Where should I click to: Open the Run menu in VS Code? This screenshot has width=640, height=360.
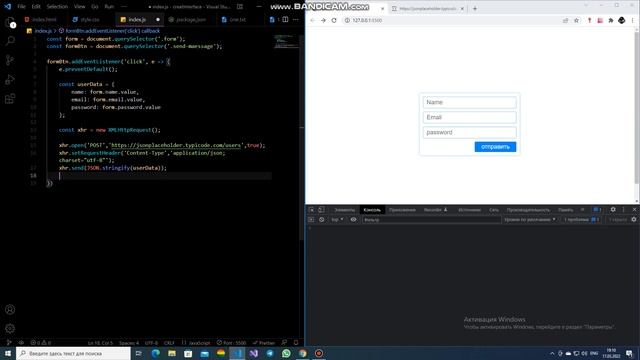click(x=109, y=7)
